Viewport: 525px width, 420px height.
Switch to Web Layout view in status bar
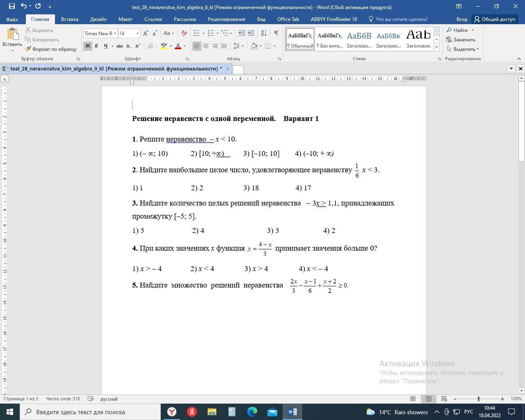444,399
